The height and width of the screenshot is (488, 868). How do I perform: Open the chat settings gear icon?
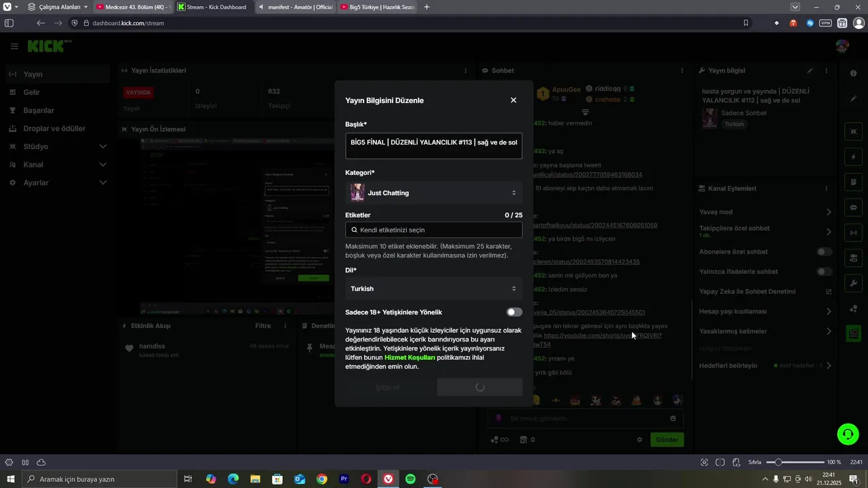(x=639, y=440)
